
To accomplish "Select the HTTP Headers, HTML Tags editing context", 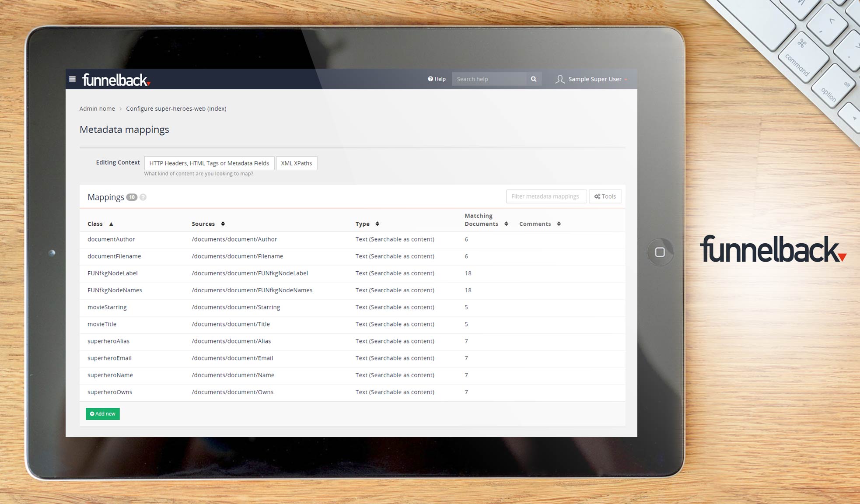I will [x=209, y=163].
